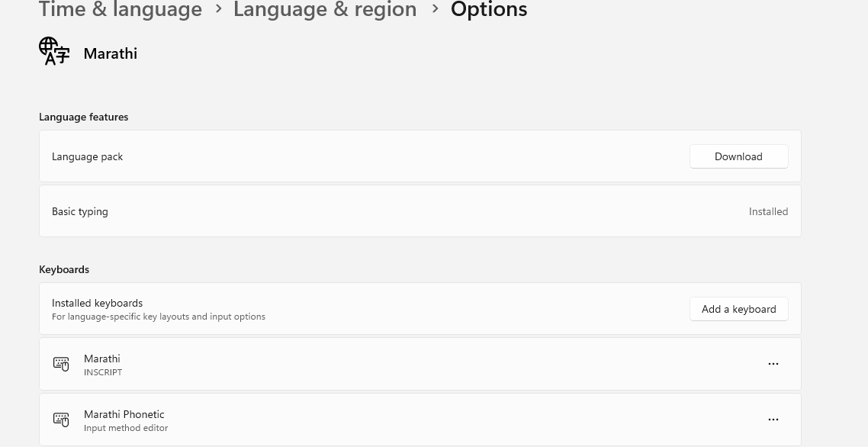Go back to Time & language breadcrumb
The width and height of the screenshot is (868, 447).
pyautogui.click(x=120, y=9)
